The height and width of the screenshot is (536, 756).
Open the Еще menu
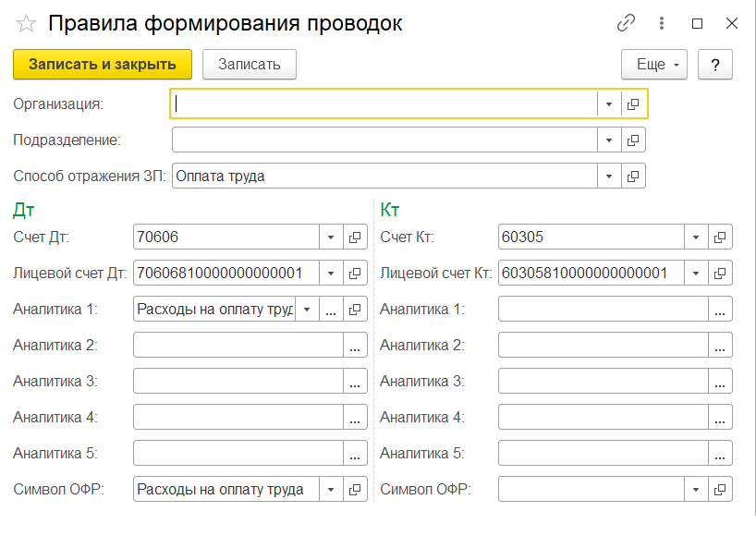point(654,64)
